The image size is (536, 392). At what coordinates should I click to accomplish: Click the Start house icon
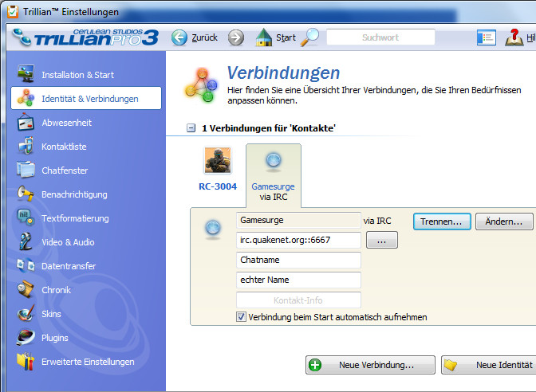pyautogui.click(x=264, y=37)
